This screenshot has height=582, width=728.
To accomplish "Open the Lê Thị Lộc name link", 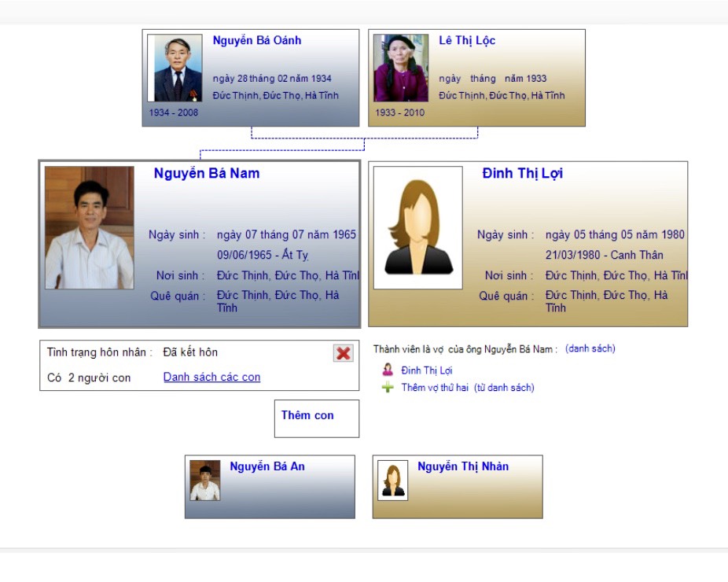I will pos(467,40).
